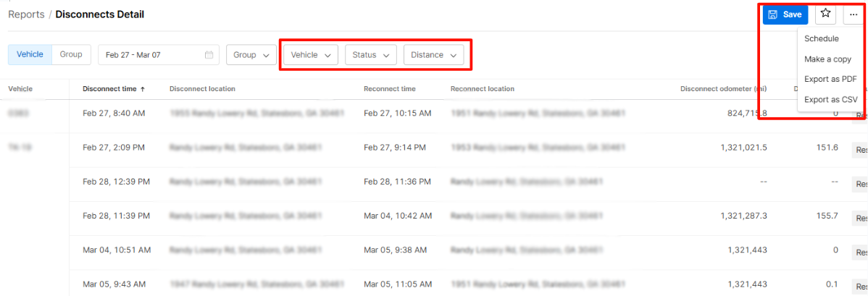Expand the Status filter dropdown

(x=371, y=55)
